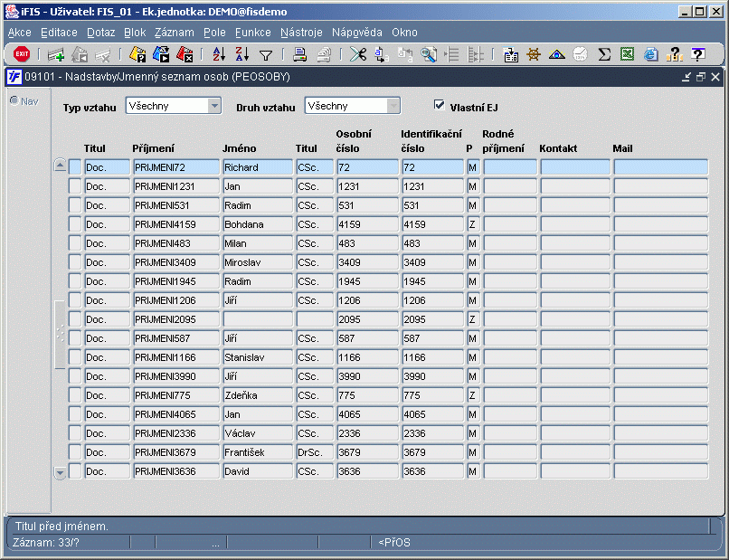
Task: Click the Kontakt field in the Milan row
Action: coord(575,243)
